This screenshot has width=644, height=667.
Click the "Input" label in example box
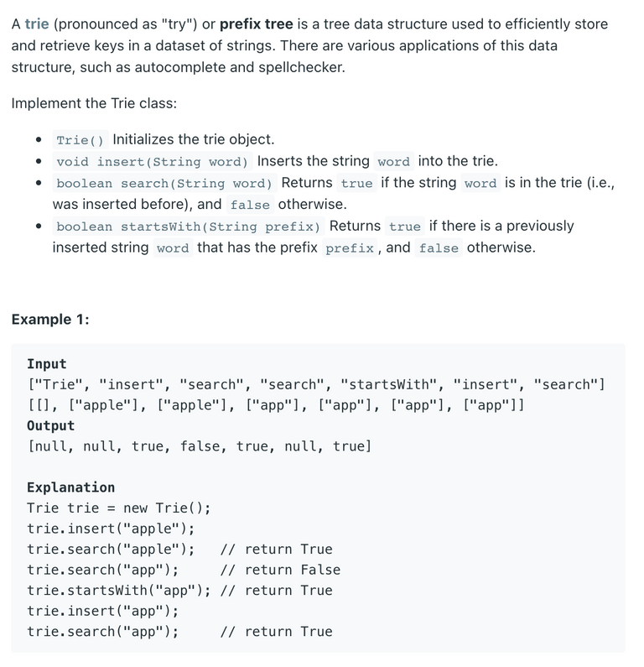click(x=47, y=364)
